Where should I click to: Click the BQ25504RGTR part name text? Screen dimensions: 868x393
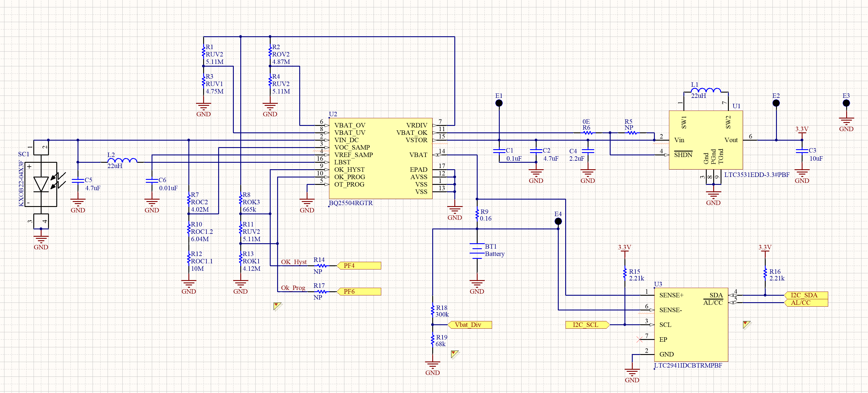351,203
